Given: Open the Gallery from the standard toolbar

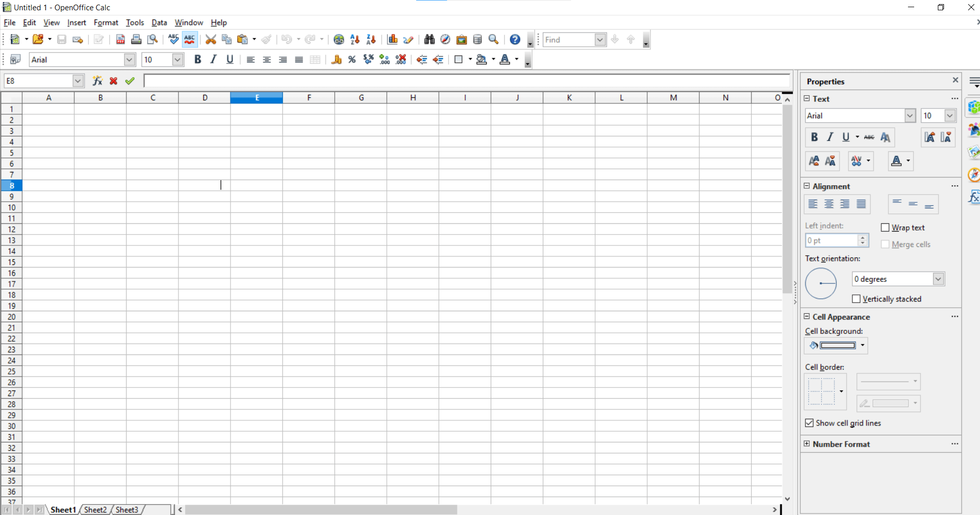Looking at the screenshot, I should [462, 39].
